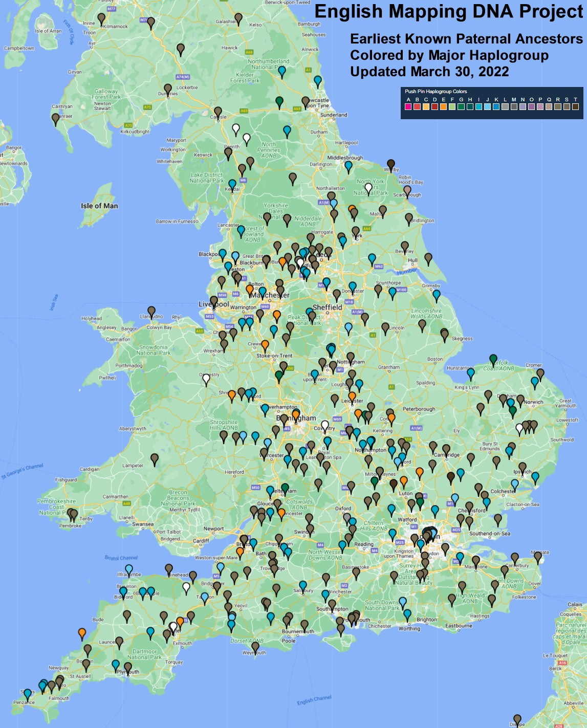
Task: Click the dark brown haplogroup T swatch
Action: click(x=575, y=106)
